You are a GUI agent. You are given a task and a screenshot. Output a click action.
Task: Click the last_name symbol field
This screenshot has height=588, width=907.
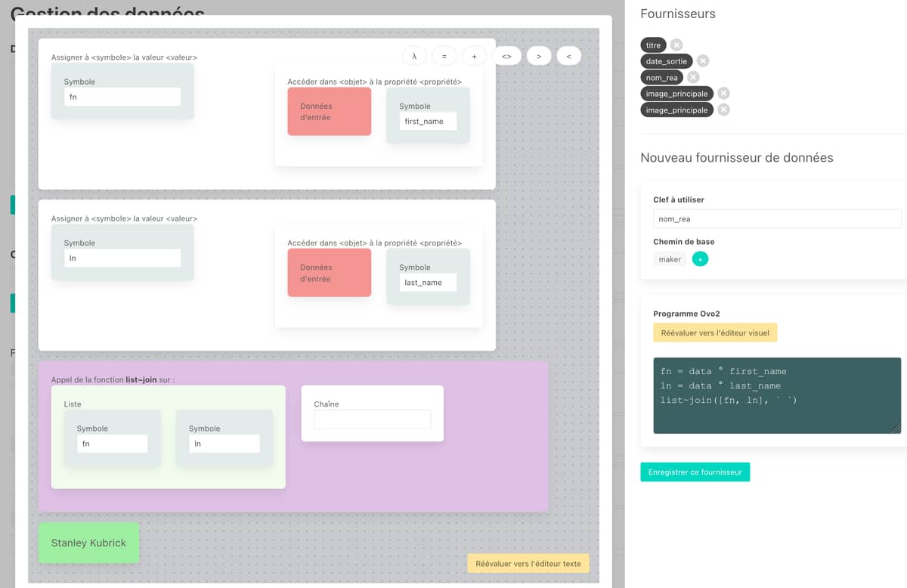click(x=429, y=283)
